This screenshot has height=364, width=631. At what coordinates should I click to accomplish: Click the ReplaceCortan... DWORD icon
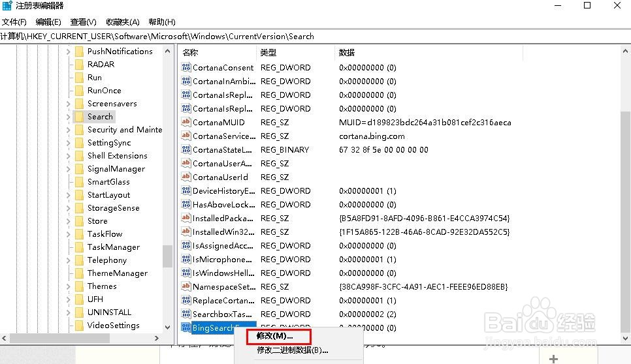click(x=186, y=300)
